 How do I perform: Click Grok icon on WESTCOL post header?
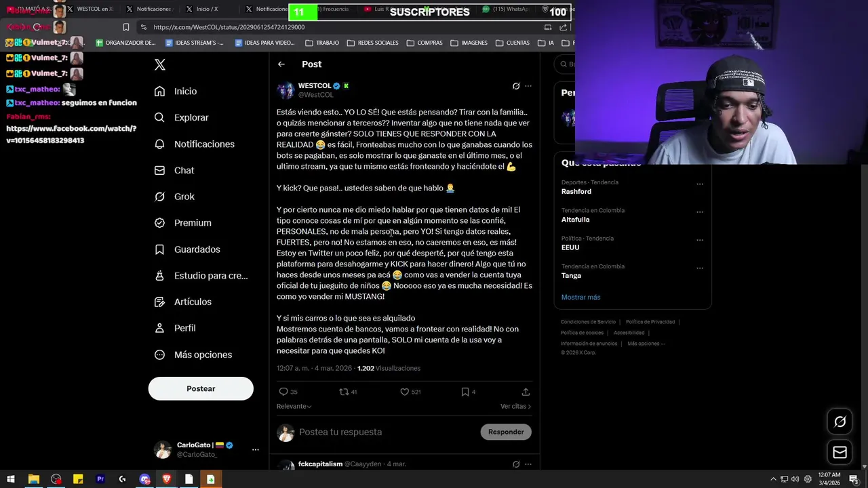pyautogui.click(x=516, y=86)
